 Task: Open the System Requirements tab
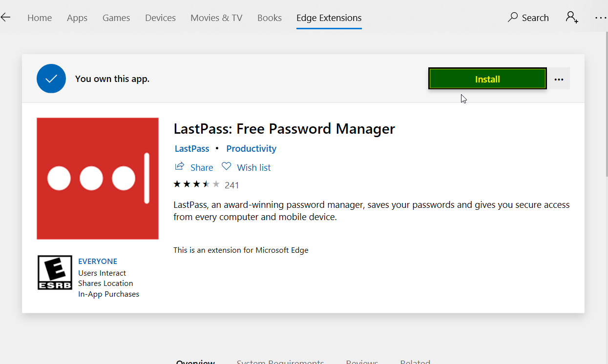(x=280, y=362)
